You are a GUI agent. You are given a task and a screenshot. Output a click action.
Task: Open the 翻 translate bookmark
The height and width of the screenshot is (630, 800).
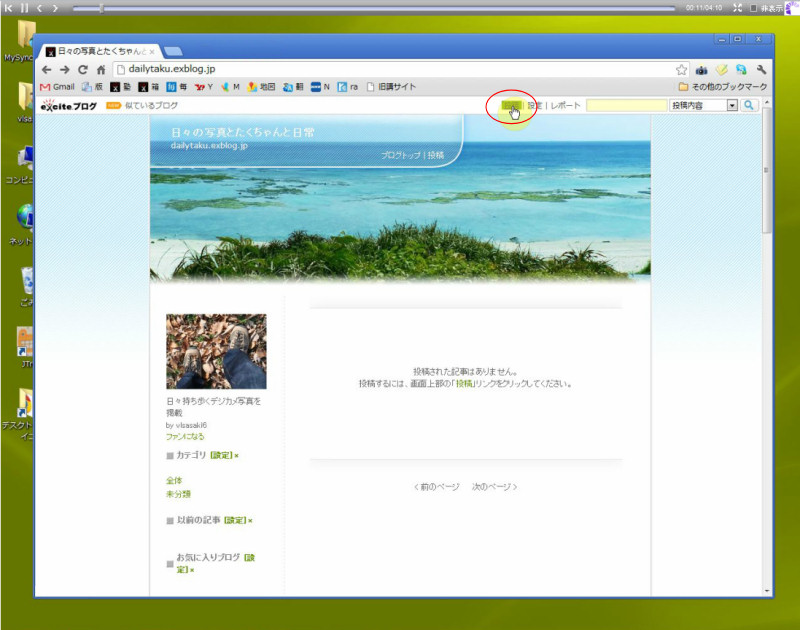point(293,87)
